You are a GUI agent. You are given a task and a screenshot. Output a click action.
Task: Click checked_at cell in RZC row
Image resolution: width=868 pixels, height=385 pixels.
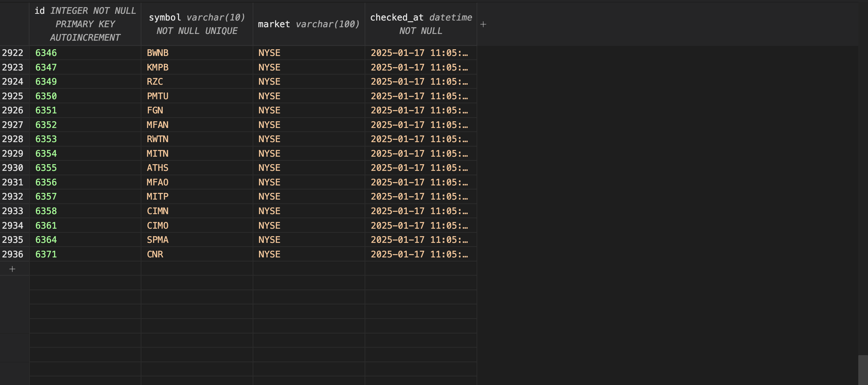[x=421, y=82]
